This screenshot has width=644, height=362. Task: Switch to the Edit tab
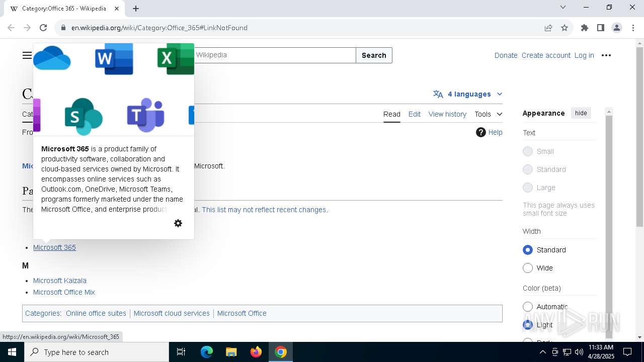coord(415,114)
